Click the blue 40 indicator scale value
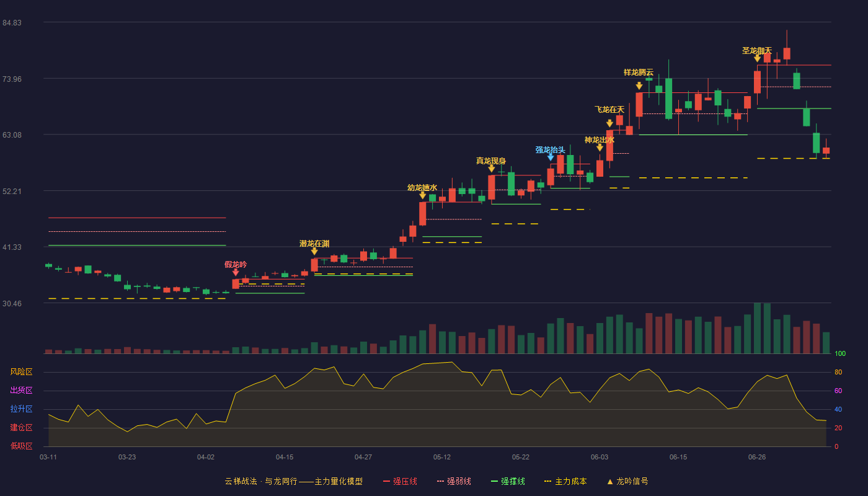Viewport: 868px width, 496px height. (838, 410)
